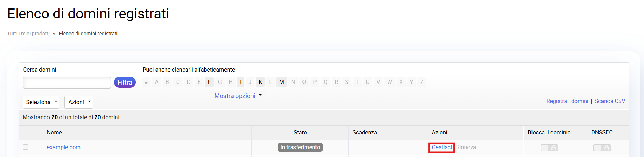
Task: Sort the table by Scadenza column header
Action: coord(364,133)
